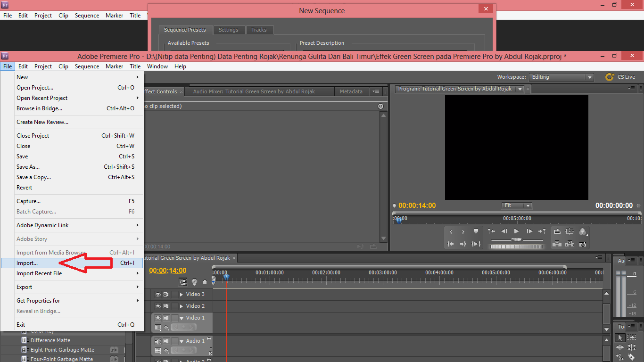Collapse Audio 1 track
The height and width of the screenshot is (362, 644).
click(182, 341)
